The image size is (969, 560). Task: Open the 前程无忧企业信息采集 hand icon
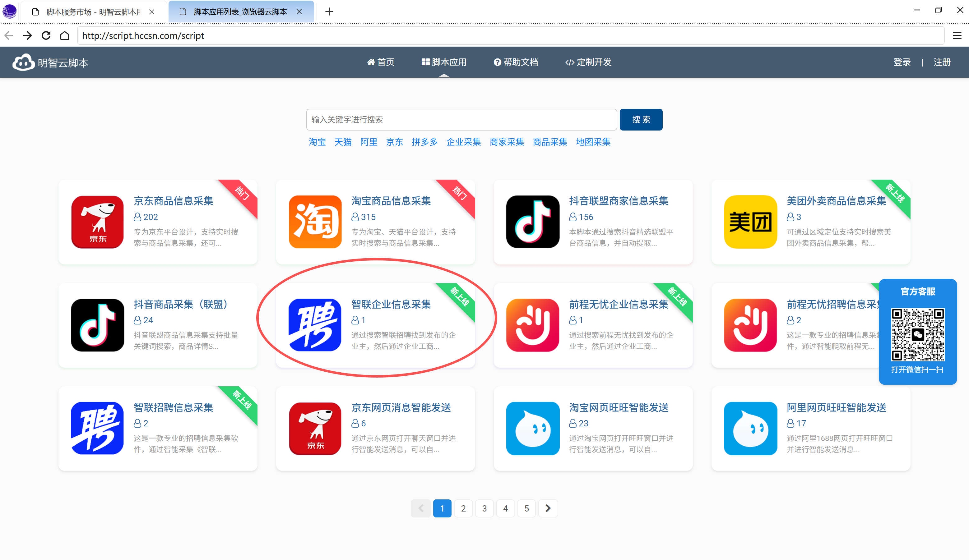[x=533, y=325]
